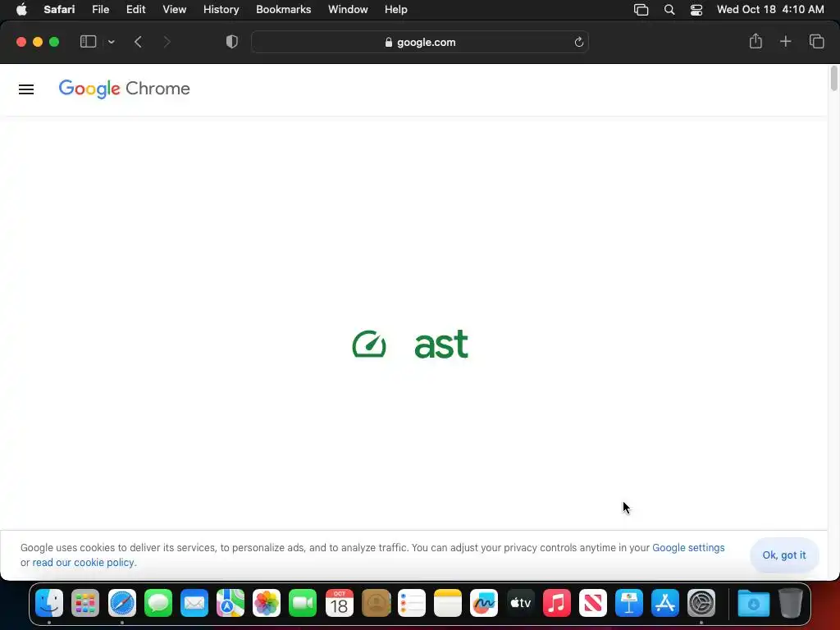Open Reminders from the Dock
Image resolution: width=840 pixels, height=630 pixels.
click(x=412, y=603)
